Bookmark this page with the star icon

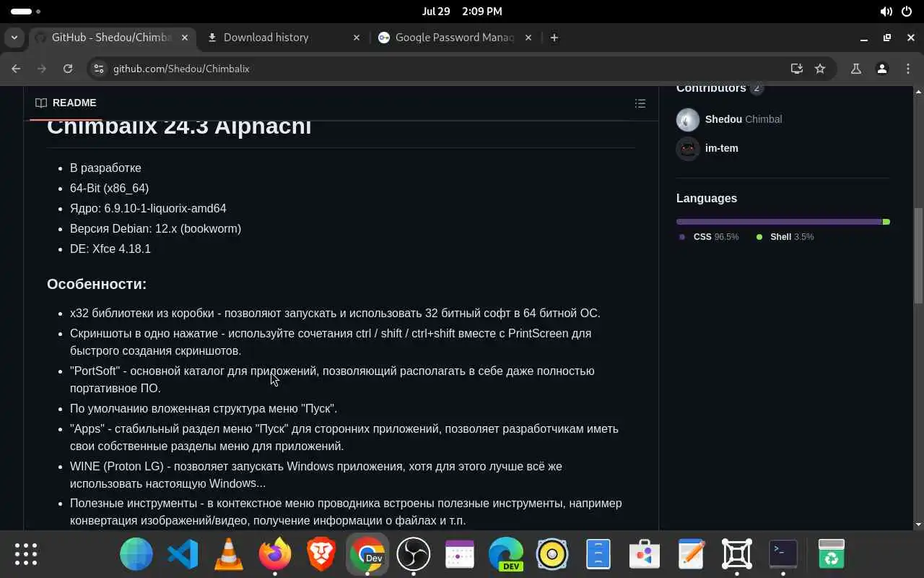[820, 69]
